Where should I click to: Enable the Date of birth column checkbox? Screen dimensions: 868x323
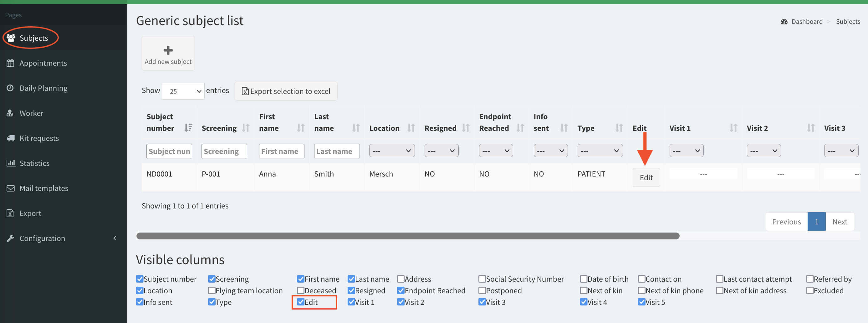point(583,279)
